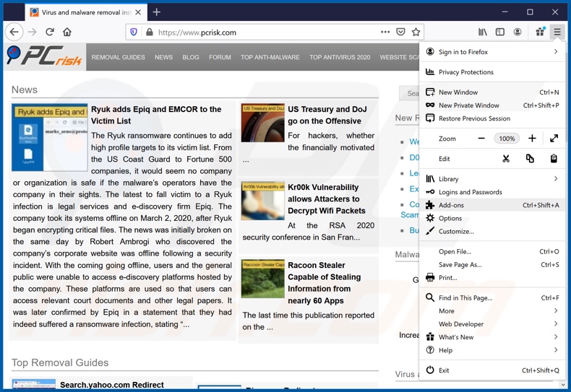Click TOP ANTI-MALWARE navigation link
571x392 pixels.
(270, 57)
